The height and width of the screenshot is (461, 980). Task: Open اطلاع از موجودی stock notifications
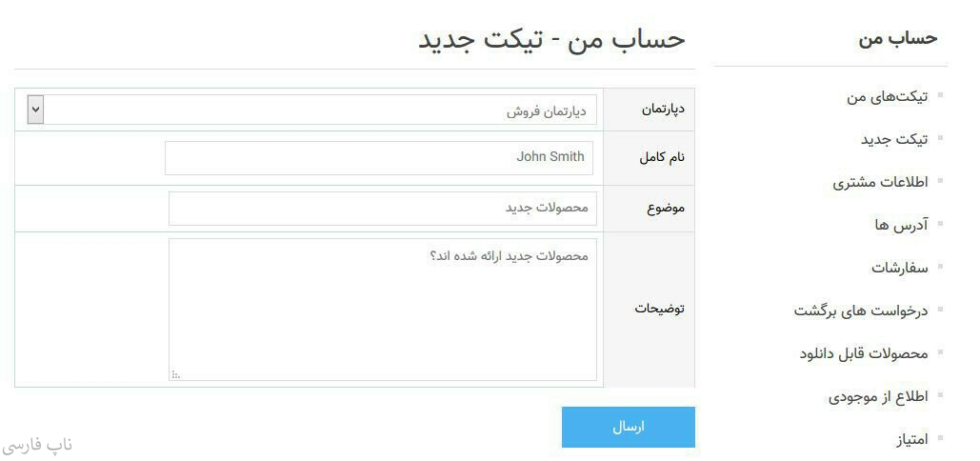877,396
